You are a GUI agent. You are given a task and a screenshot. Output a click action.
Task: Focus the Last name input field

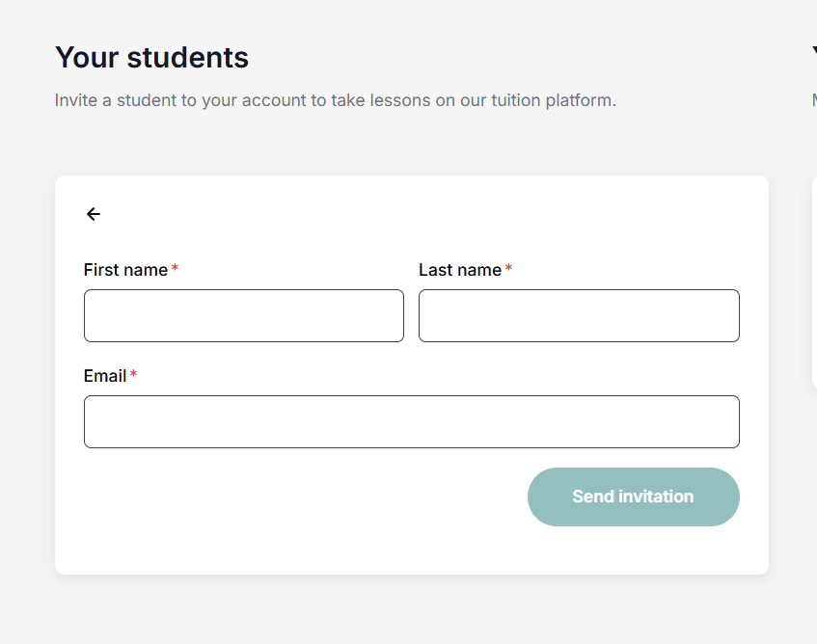click(x=579, y=315)
